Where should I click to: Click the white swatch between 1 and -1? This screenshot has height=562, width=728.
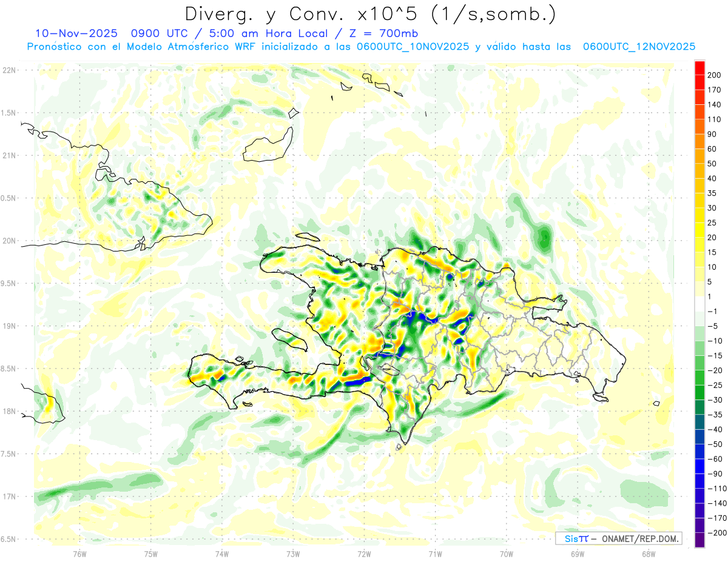(699, 304)
